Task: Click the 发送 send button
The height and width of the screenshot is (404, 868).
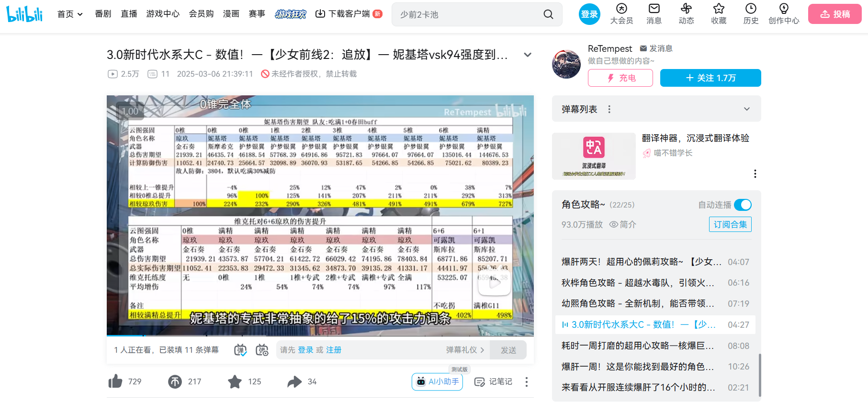Action: (x=508, y=350)
